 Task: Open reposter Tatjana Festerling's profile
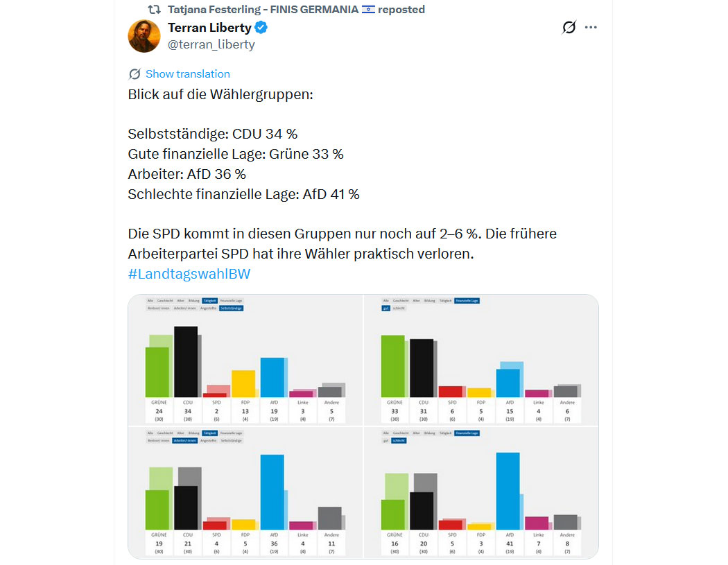pyautogui.click(x=263, y=9)
